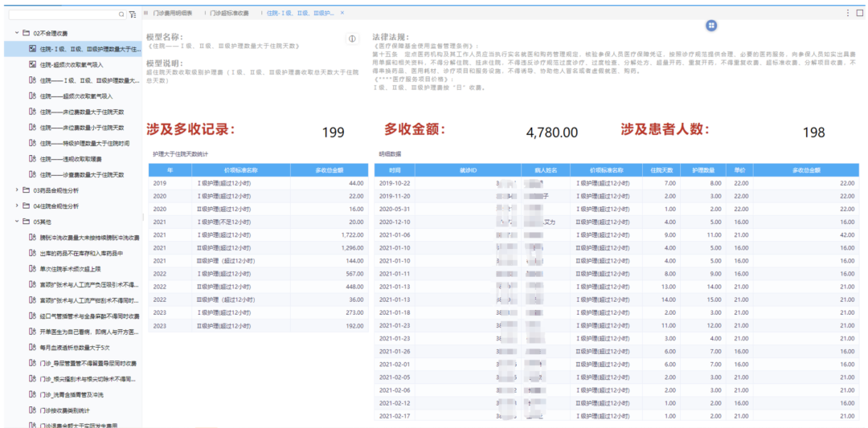Click the folder icon of 03药品合规性分析
This screenshot has width=868, height=428.
26,190
